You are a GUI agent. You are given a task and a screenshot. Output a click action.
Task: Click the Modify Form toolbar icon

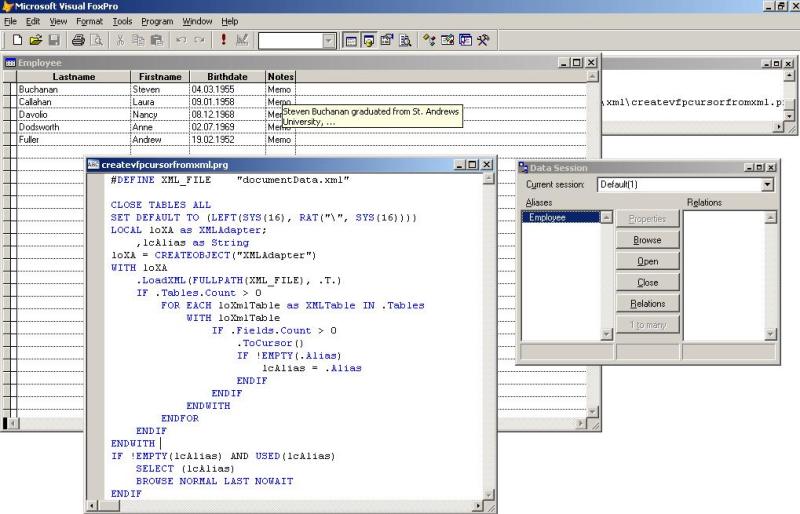(242, 40)
